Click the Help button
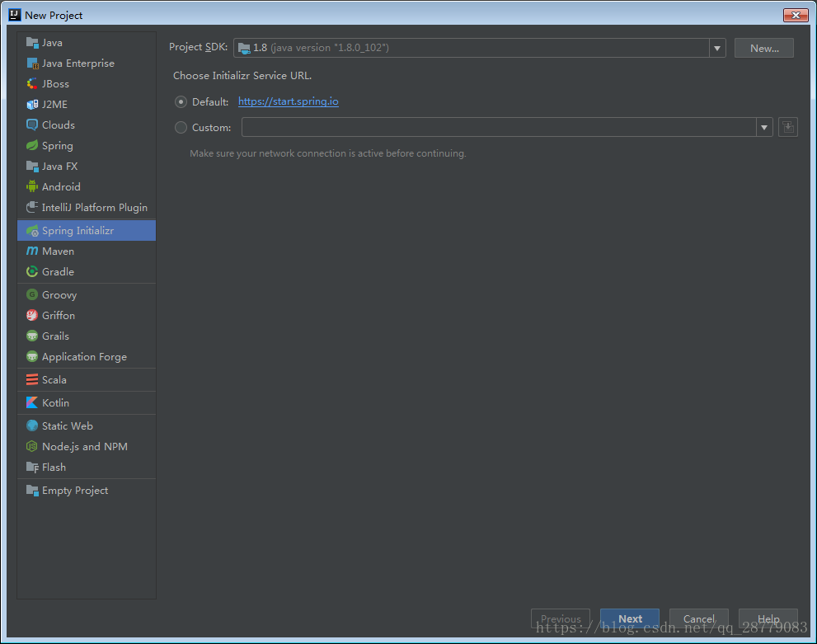This screenshot has width=817, height=644. [768, 619]
